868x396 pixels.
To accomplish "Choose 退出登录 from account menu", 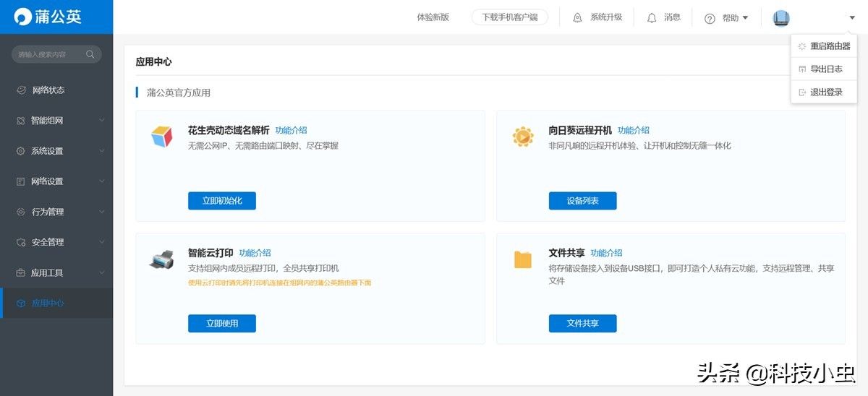I will coord(824,92).
